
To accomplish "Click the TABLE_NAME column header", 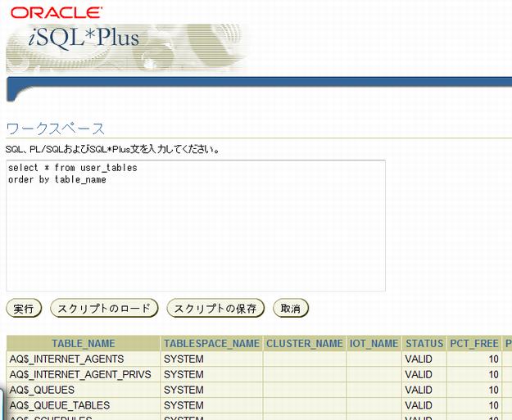I will coord(84,343).
